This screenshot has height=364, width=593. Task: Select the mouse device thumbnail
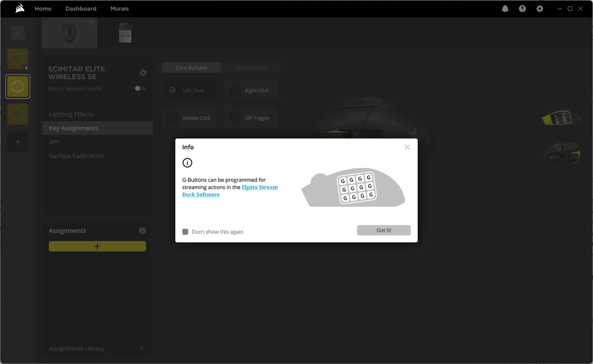pos(70,33)
